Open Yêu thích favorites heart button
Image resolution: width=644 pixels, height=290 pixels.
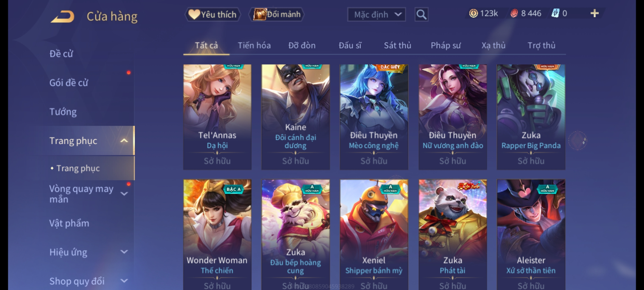click(213, 15)
